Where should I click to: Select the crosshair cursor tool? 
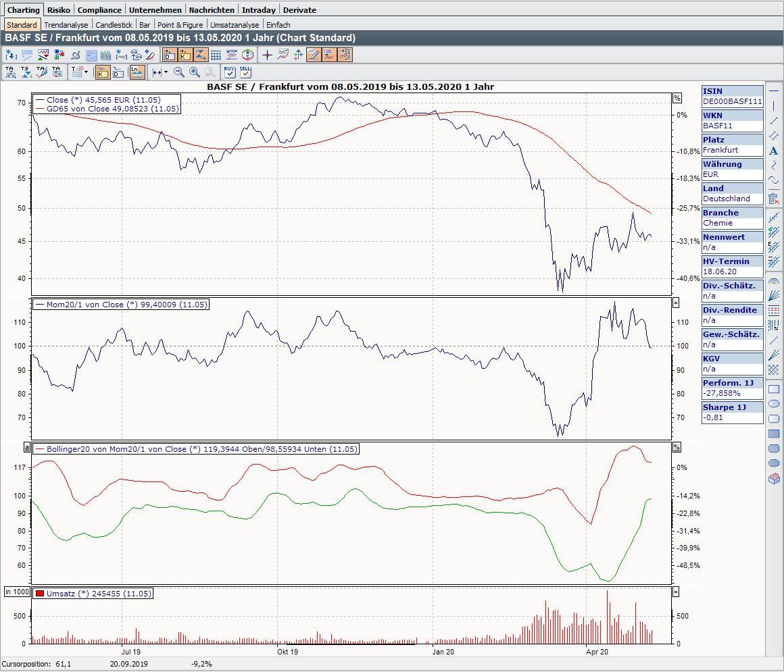pos(267,55)
